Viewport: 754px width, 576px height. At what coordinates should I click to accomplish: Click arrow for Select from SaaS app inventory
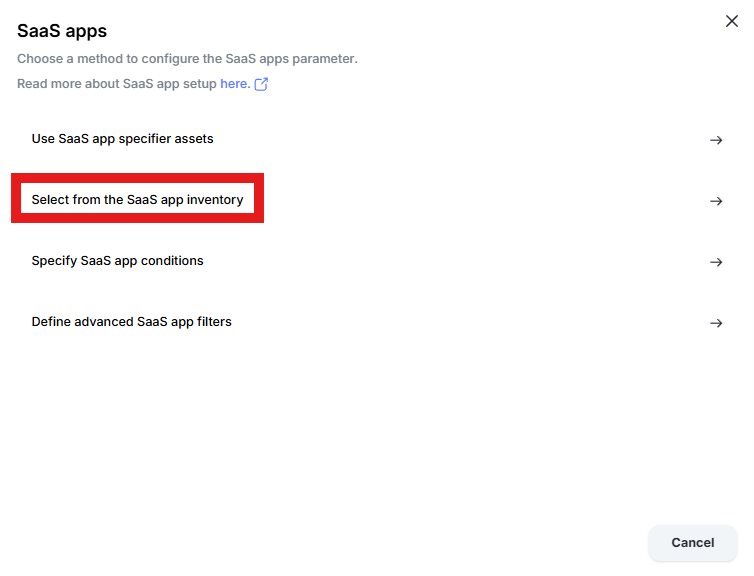pos(716,201)
